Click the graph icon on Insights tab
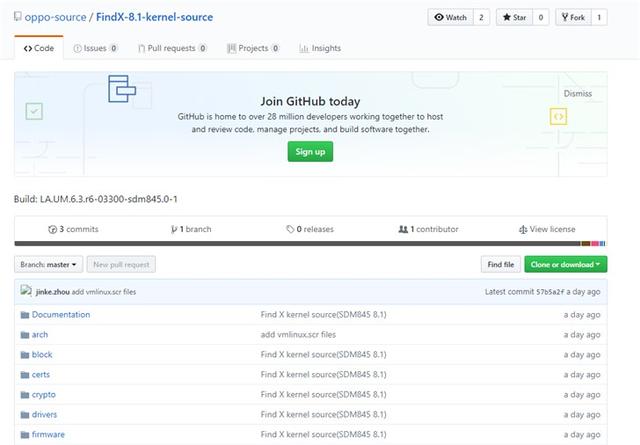The height and width of the screenshot is (445, 640). click(x=304, y=49)
